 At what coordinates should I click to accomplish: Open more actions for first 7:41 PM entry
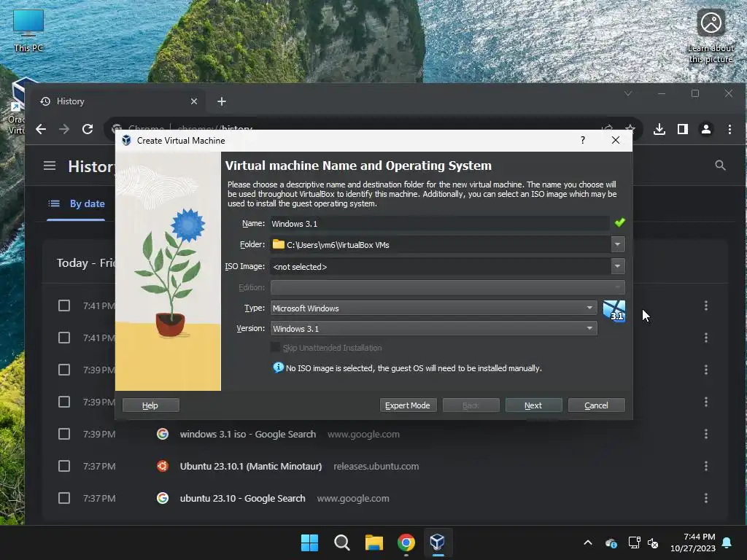pyautogui.click(x=705, y=306)
